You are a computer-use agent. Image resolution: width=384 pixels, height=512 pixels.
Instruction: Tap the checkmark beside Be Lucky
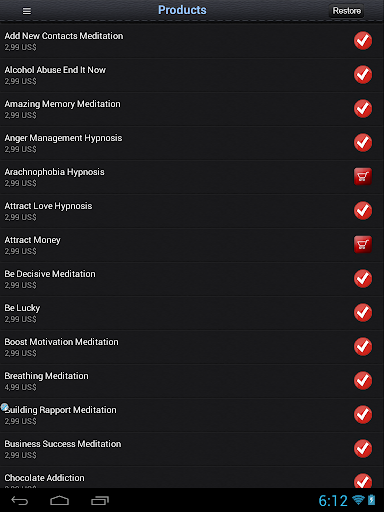(363, 312)
